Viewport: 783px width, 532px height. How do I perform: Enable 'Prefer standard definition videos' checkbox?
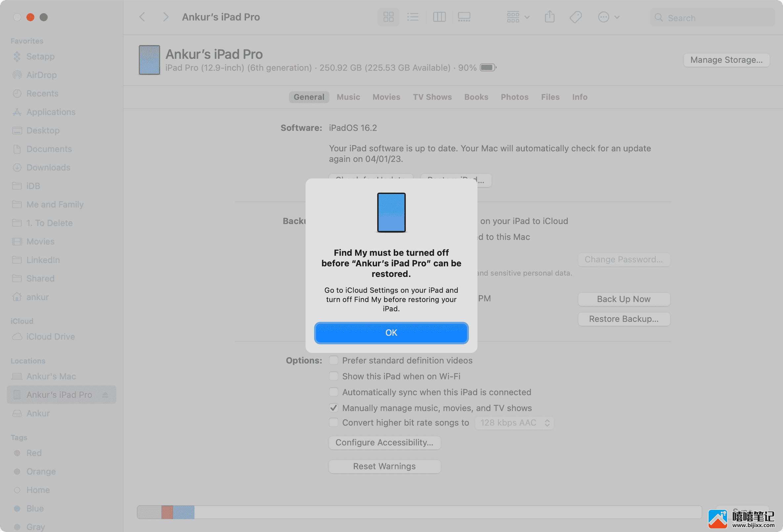click(333, 361)
